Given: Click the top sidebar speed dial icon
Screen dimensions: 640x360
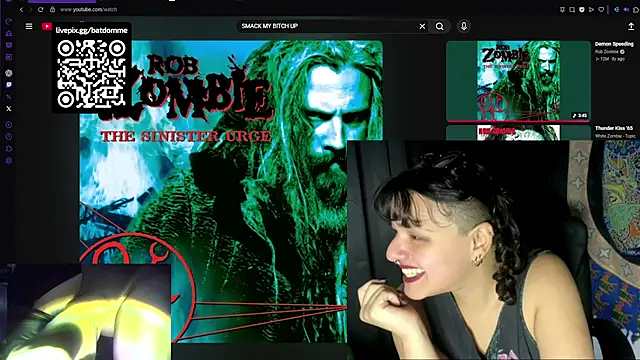Looking at the screenshot, I should click(x=9, y=21).
